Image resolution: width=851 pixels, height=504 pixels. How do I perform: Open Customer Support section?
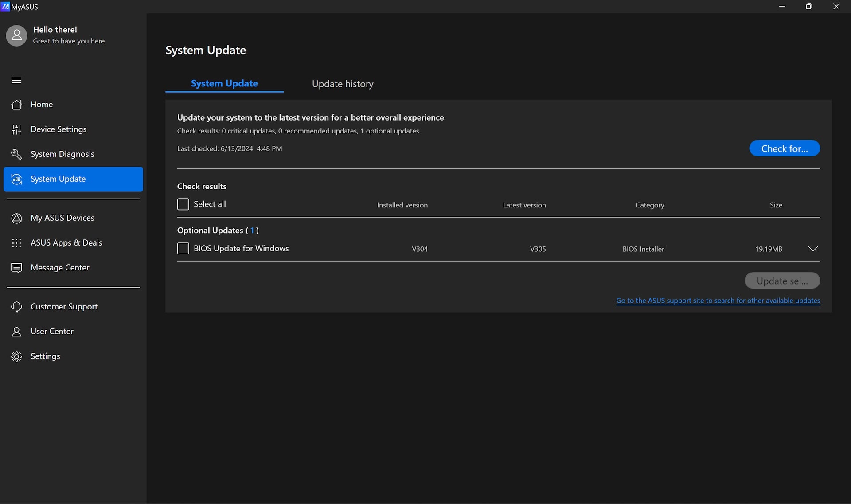(x=64, y=306)
